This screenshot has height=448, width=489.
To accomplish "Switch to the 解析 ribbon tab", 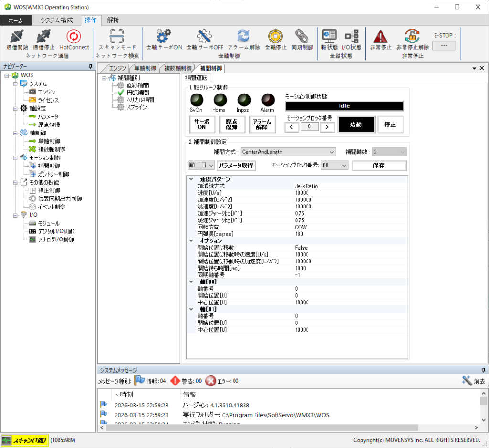I will (113, 20).
